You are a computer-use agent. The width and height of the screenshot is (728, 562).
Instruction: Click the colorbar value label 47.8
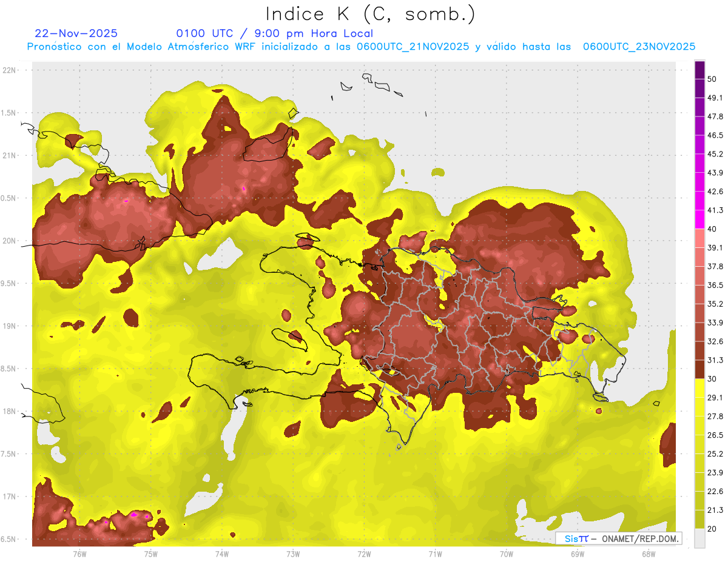[x=715, y=116]
